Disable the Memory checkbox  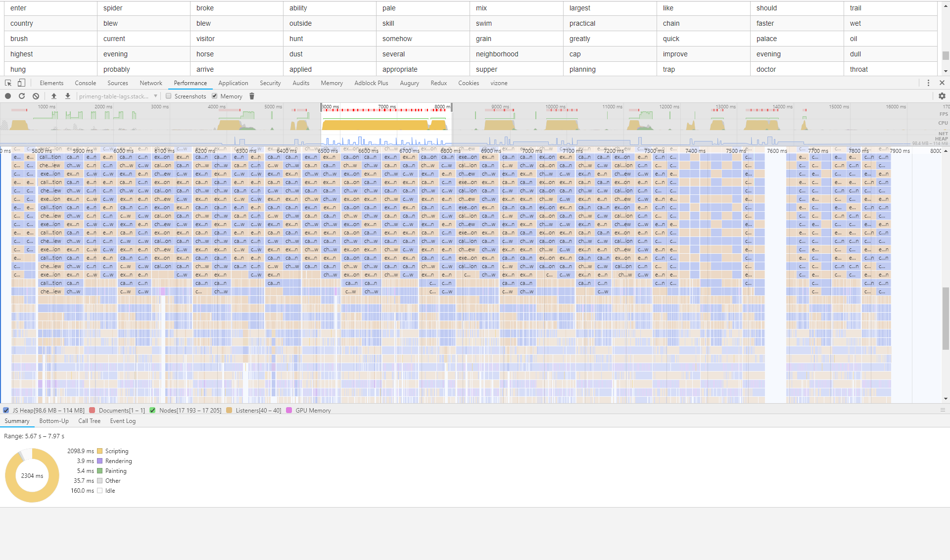(214, 96)
